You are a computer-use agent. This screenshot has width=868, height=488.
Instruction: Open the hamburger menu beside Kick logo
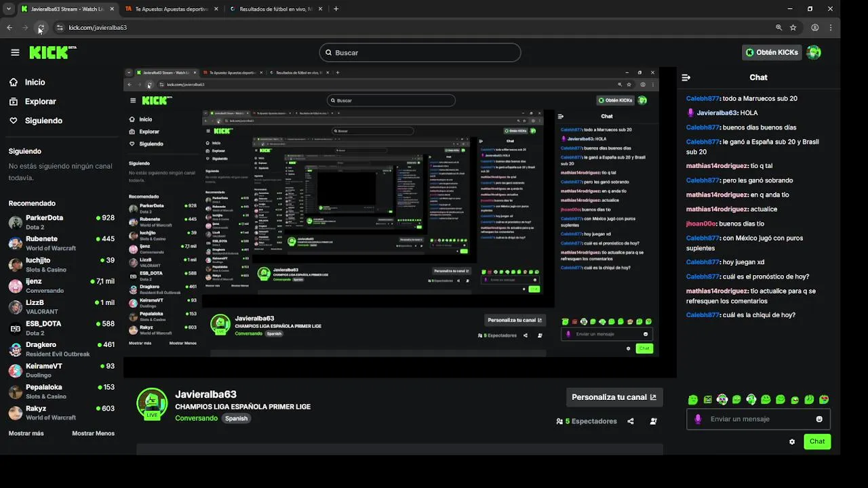coord(15,52)
